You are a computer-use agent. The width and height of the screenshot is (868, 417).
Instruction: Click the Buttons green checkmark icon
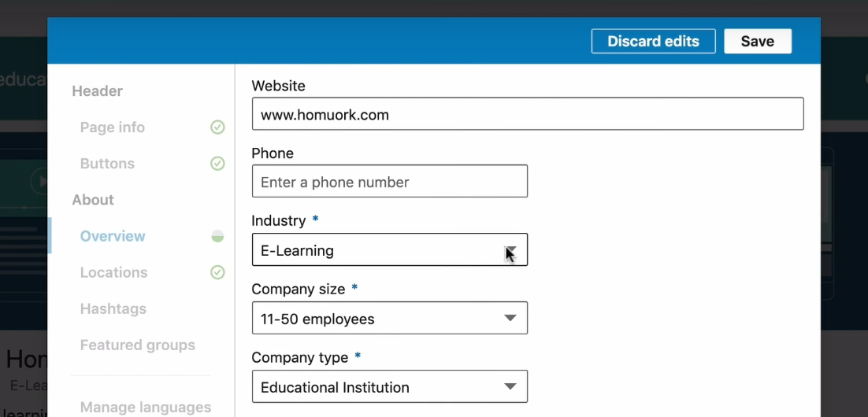tap(217, 164)
